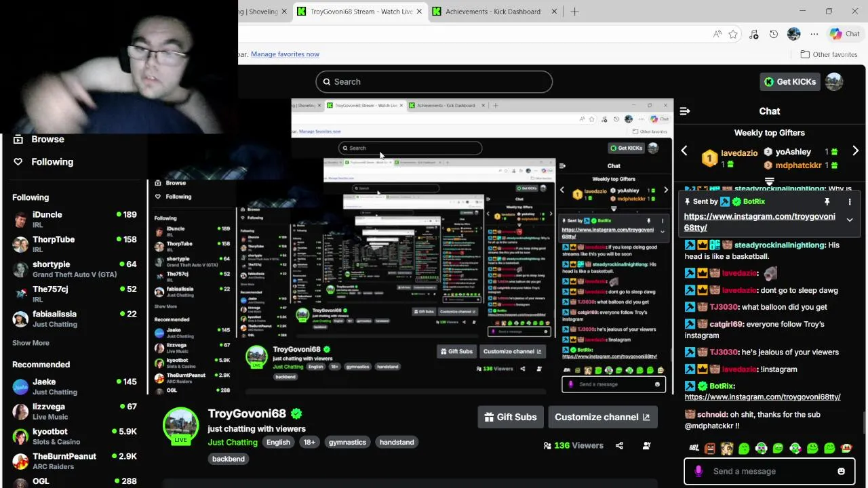Image resolution: width=868 pixels, height=488 pixels.
Task: Open ThorpTube channel in Following
Action: coord(75,244)
